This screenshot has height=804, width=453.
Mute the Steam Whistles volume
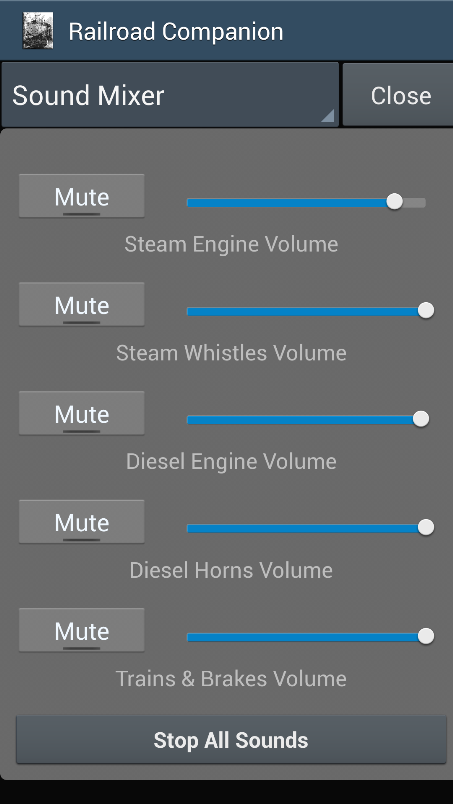82,305
